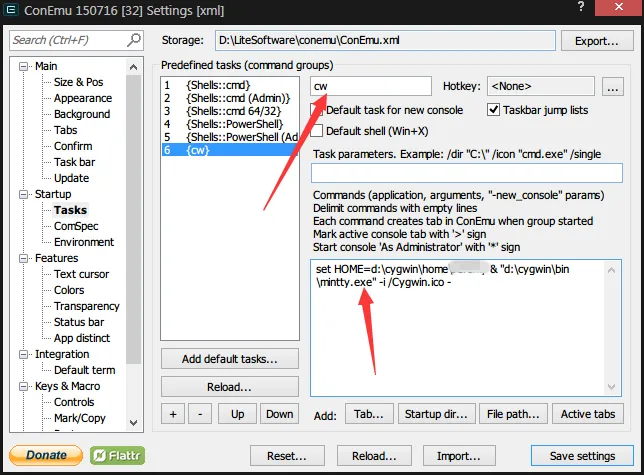Click File path... button
The height and width of the screenshot is (475, 644).
(x=513, y=414)
